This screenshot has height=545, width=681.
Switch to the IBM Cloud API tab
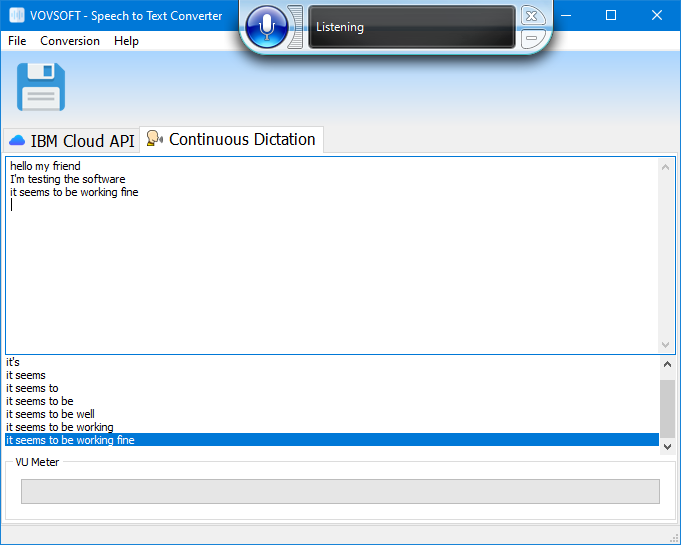click(72, 141)
